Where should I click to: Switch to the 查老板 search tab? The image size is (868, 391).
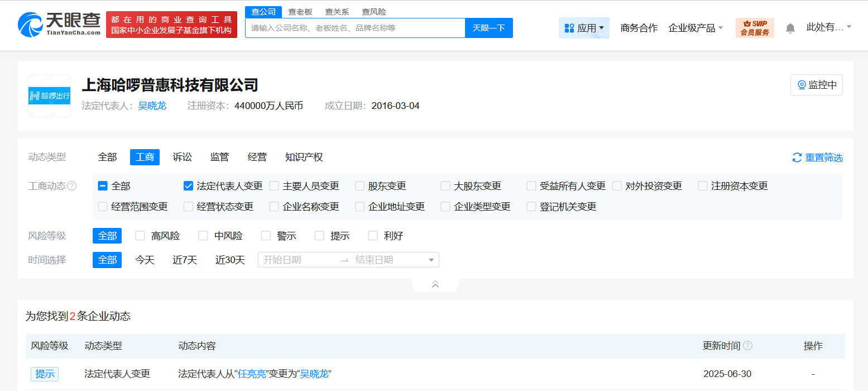(300, 12)
